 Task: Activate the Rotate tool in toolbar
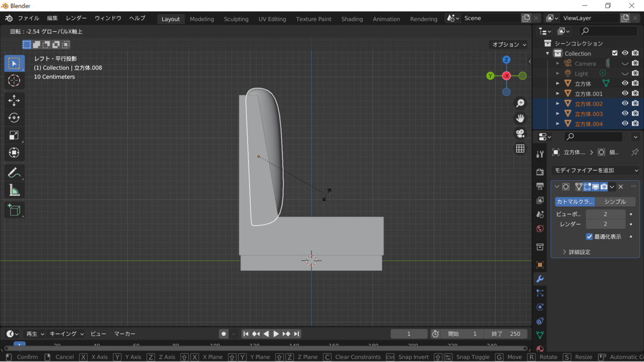(x=14, y=118)
